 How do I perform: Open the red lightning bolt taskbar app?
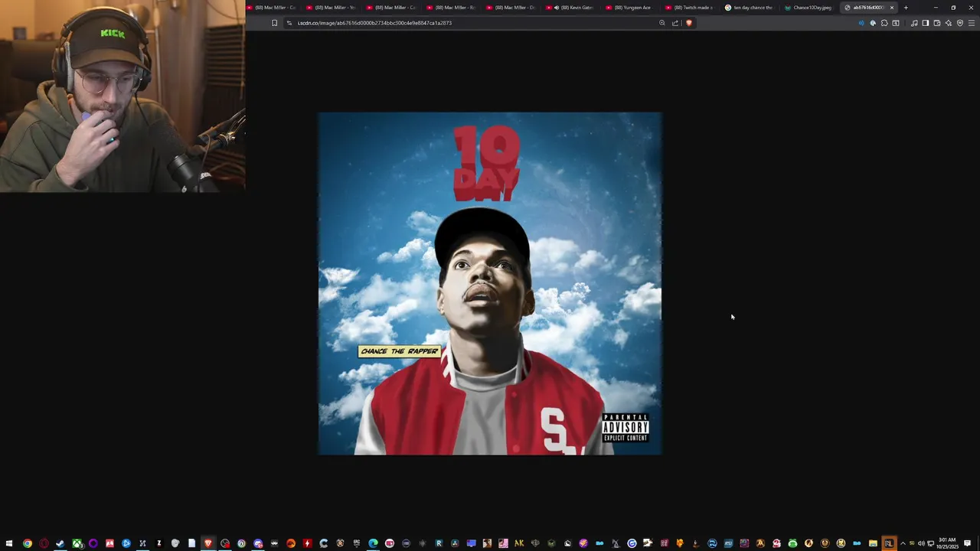point(307,543)
